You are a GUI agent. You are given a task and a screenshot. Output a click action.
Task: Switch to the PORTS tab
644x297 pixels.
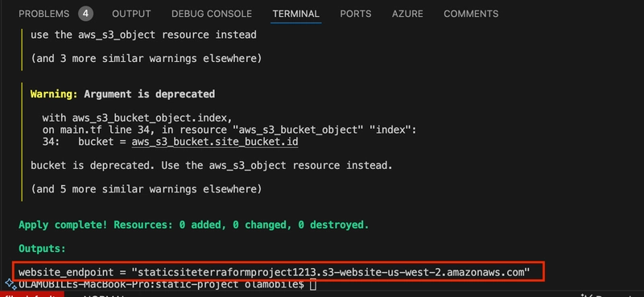pyautogui.click(x=355, y=14)
